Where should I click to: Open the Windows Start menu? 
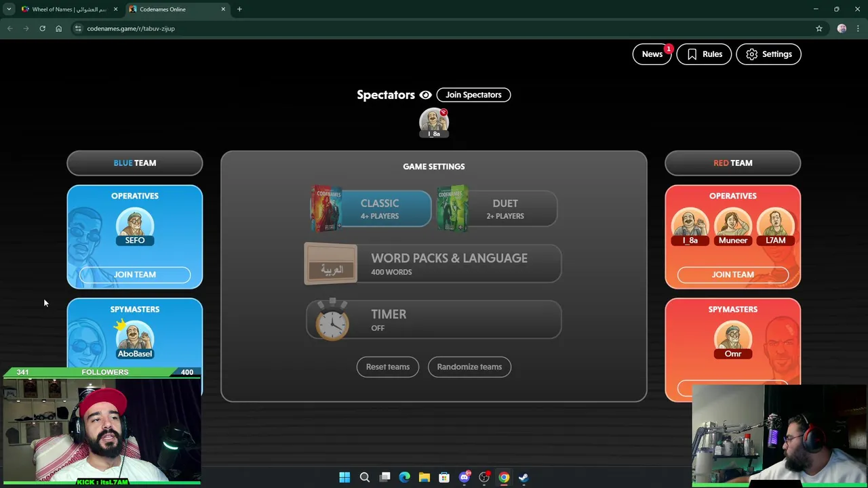(344, 477)
